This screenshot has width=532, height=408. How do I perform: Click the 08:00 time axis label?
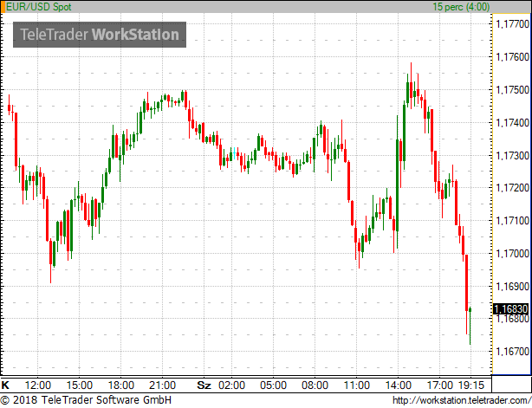[x=315, y=385]
